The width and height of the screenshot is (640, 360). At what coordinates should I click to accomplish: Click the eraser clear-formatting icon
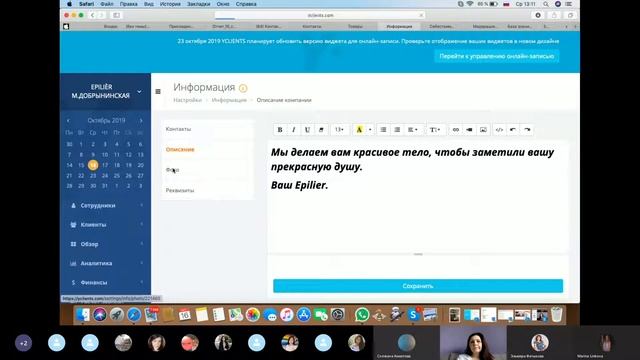[x=321, y=130]
